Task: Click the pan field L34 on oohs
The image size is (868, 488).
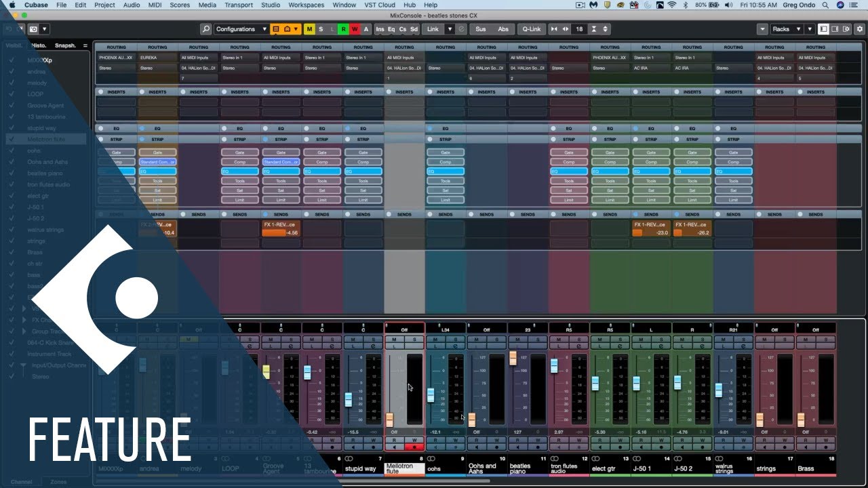Action: tap(446, 329)
